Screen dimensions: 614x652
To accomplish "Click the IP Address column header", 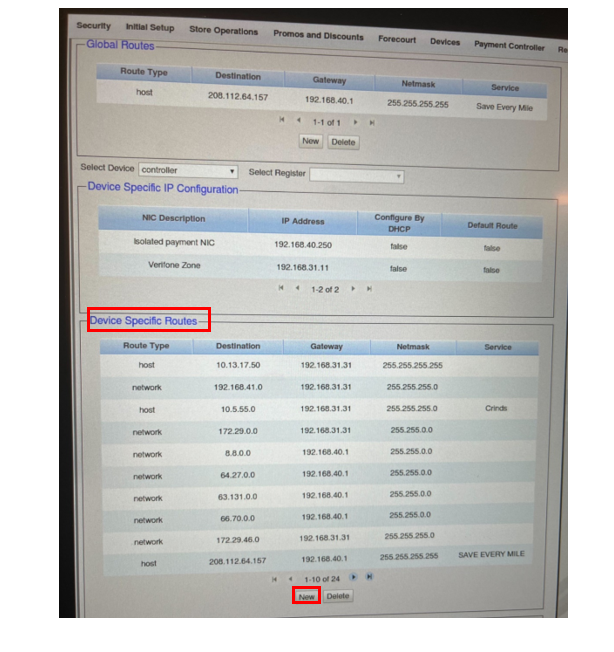I will coord(303,222).
